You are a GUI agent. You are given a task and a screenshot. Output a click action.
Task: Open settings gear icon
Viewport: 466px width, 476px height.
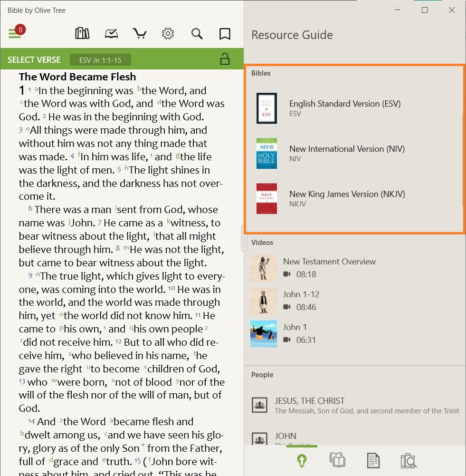click(x=168, y=33)
